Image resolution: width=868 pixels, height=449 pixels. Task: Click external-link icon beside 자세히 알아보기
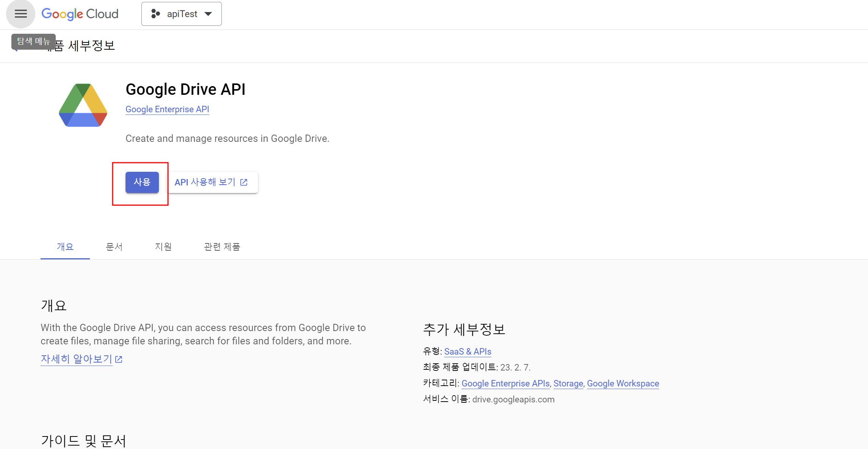(119, 359)
